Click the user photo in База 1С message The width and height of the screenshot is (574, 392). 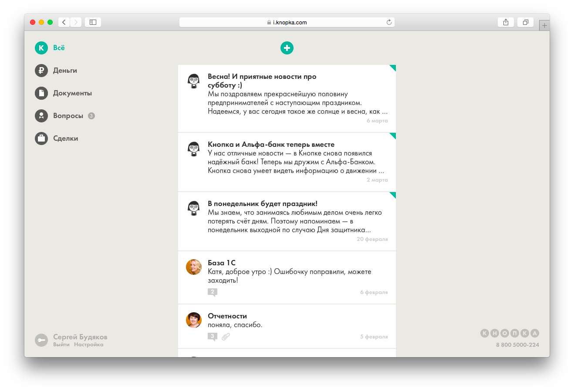click(194, 267)
